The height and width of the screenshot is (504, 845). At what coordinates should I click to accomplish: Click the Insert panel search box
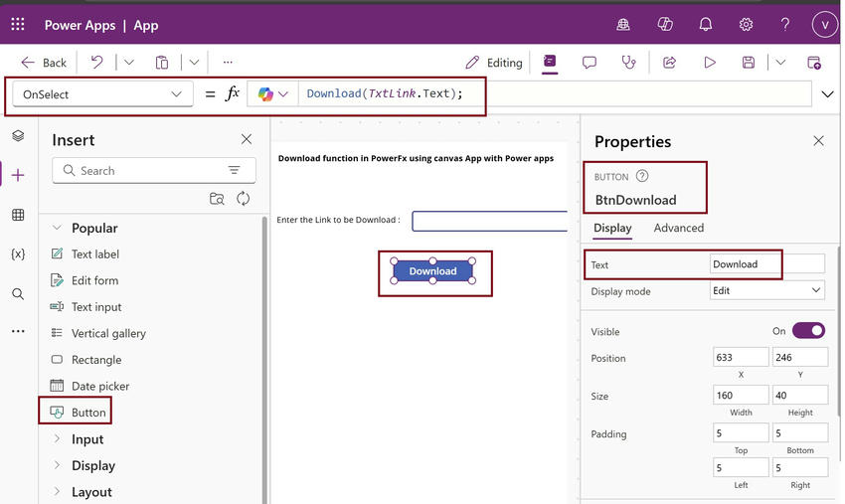pyautogui.click(x=153, y=171)
